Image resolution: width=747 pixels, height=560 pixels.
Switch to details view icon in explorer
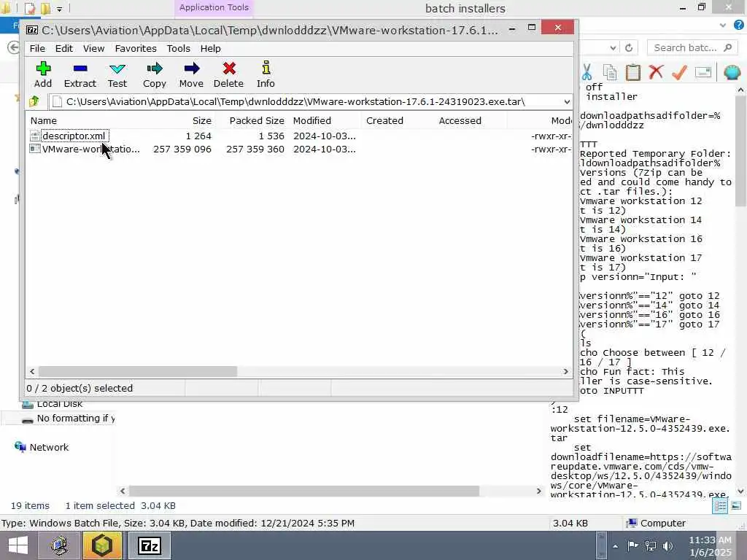(x=720, y=506)
